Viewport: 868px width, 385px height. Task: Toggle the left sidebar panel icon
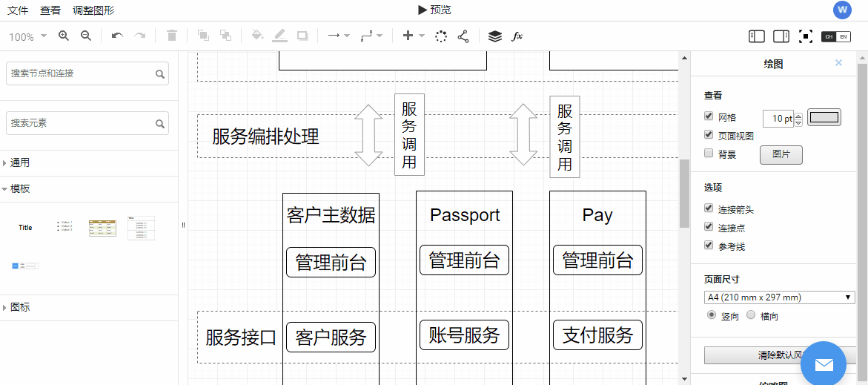[757, 36]
